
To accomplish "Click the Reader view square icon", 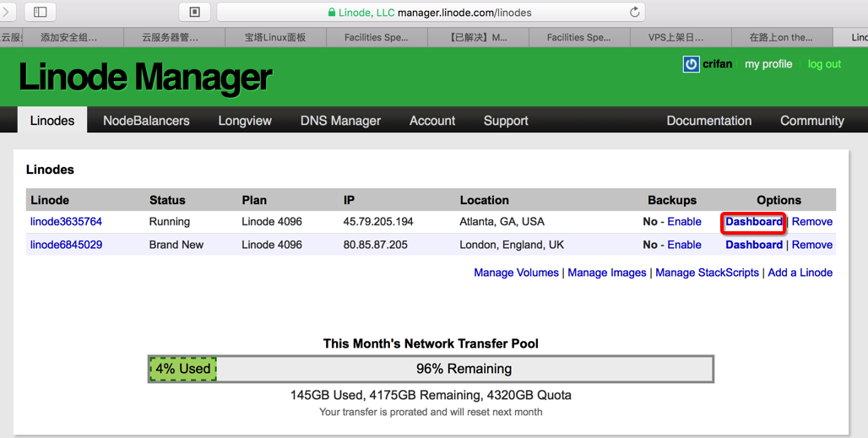I will (x=194, y=12).
